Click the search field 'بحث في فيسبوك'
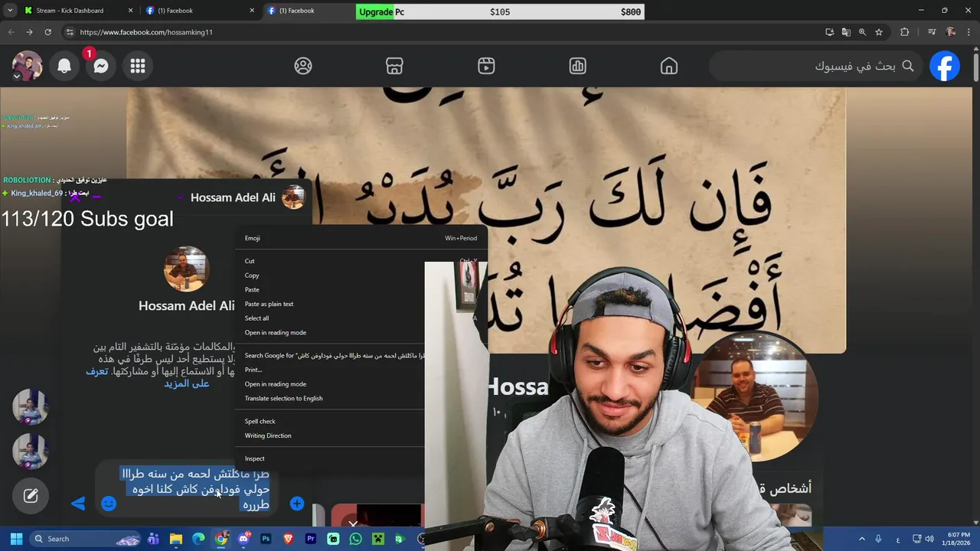Viewport: 980px width, 551px height. pyautogui.click(x=815, y=67)
